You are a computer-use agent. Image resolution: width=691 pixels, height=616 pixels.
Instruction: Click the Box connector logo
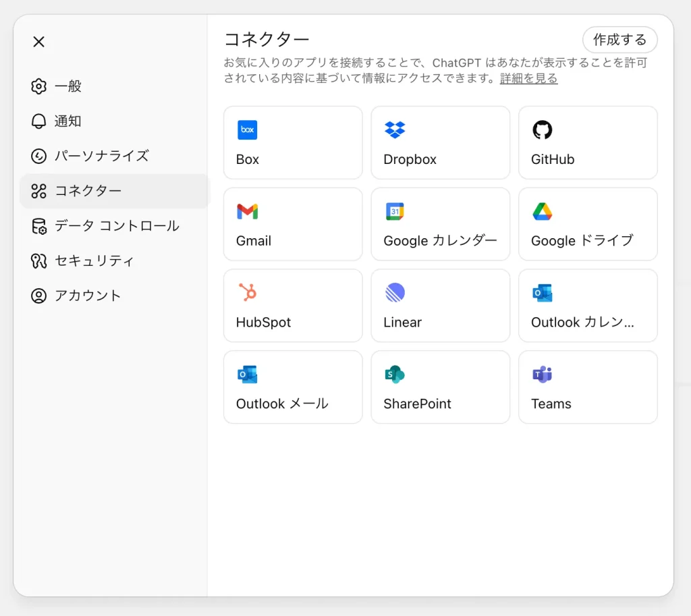tap(247, 130)
